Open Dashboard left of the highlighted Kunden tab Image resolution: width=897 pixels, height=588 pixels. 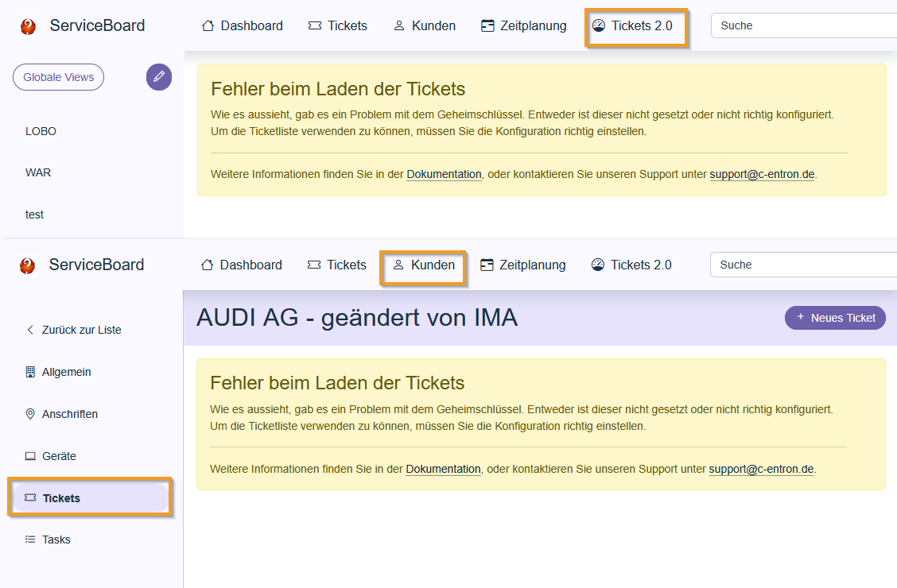click(x=242, y=265)
